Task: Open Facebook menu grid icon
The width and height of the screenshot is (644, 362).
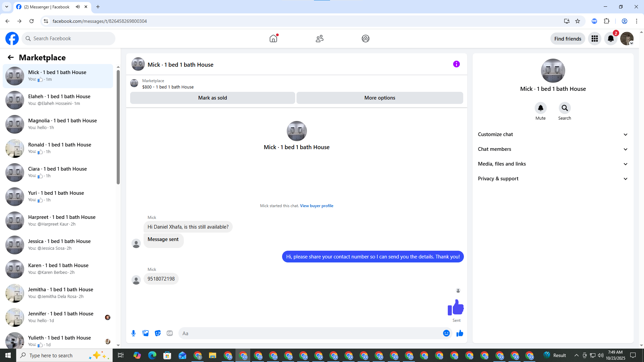Action: [594, 39]
